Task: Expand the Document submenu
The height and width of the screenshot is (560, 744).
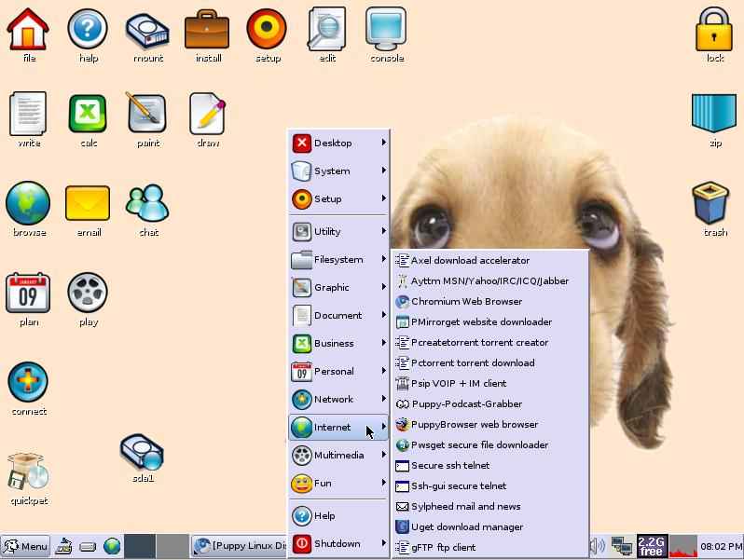Action: 338,315
